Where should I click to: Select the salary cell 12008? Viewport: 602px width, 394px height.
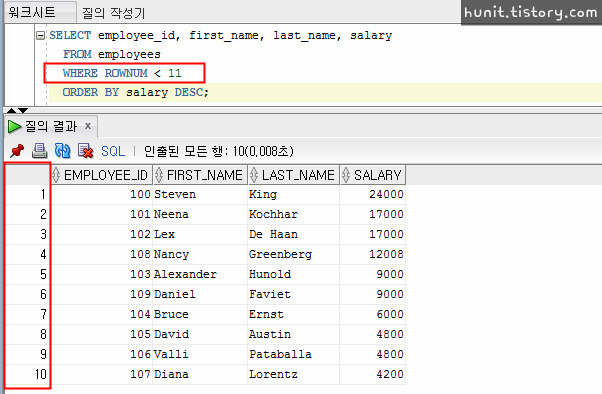(372, 254)
